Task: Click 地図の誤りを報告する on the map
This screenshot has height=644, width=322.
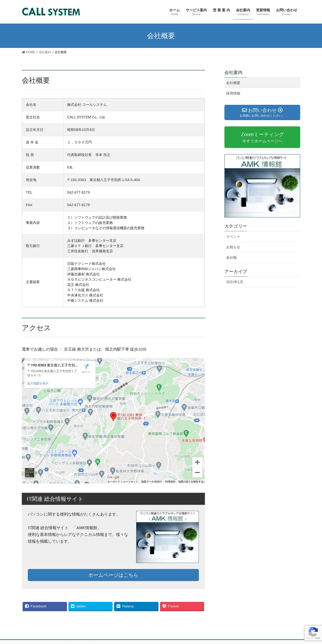Action: point(191,482)
